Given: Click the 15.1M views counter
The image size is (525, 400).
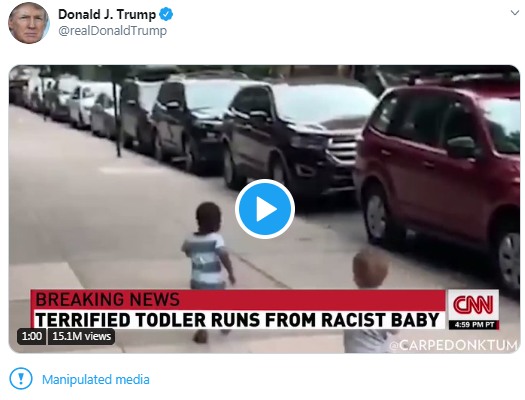Looking at the screenshot, I should (x=81, y=336).
